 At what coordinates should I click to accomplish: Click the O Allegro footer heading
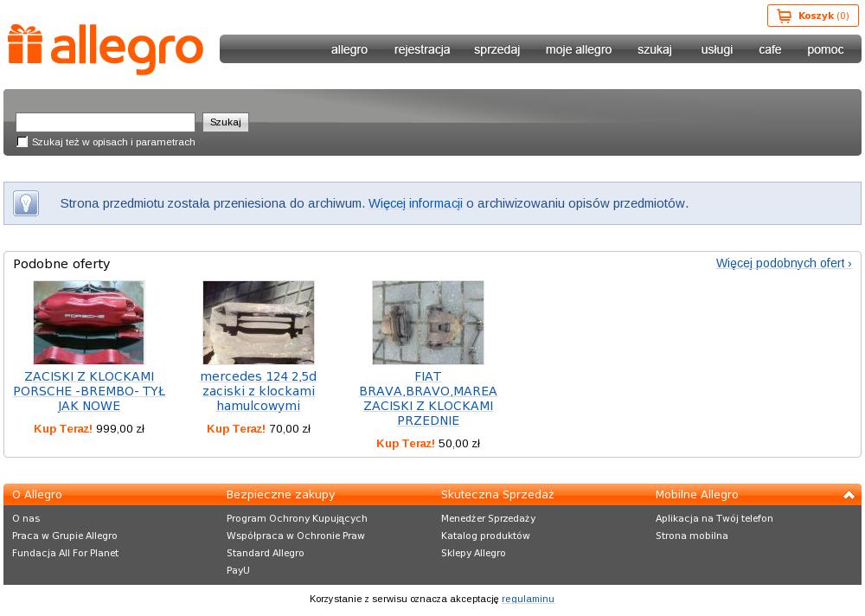pyautogui.click(x=37, y=495)
